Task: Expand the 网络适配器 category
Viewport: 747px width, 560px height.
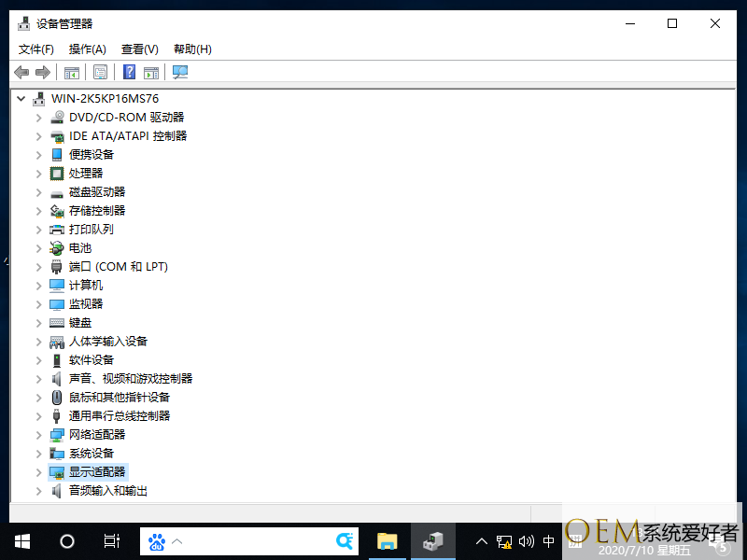Action: (38, 435)
